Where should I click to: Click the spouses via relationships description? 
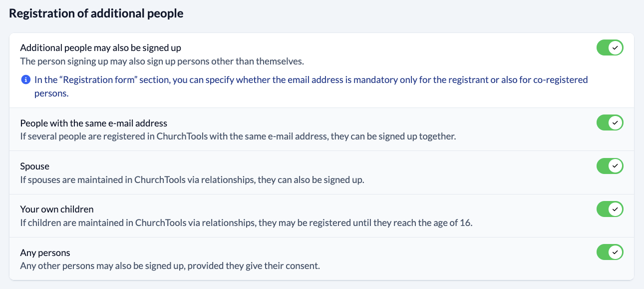coord(192,179)
